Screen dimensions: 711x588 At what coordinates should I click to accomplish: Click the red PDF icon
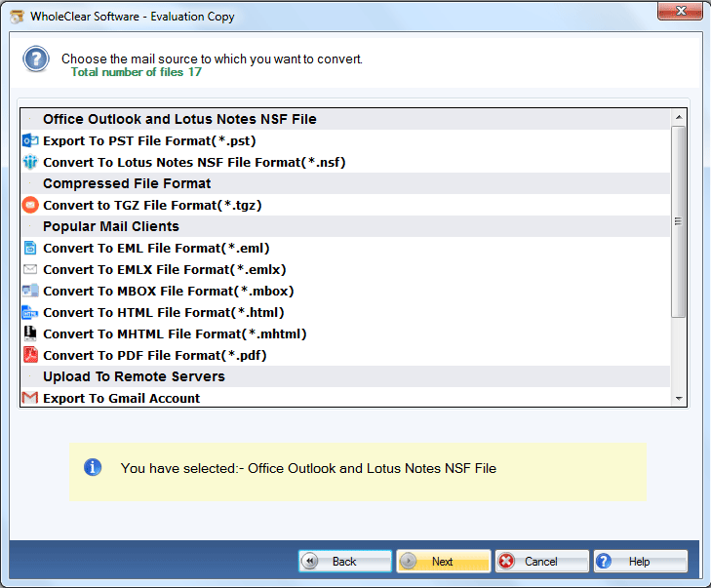pos(30,355)
